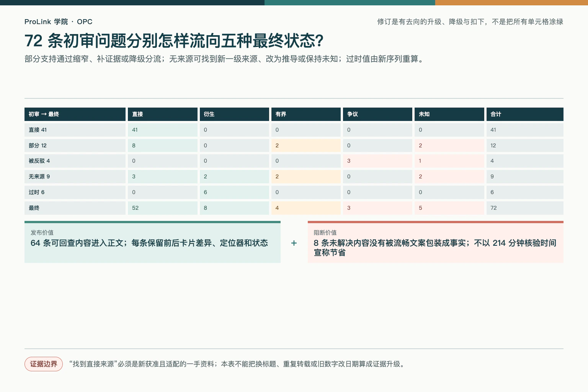Click the 有界 cell 2 in 无来源 9 row

(x=306, y=176)
